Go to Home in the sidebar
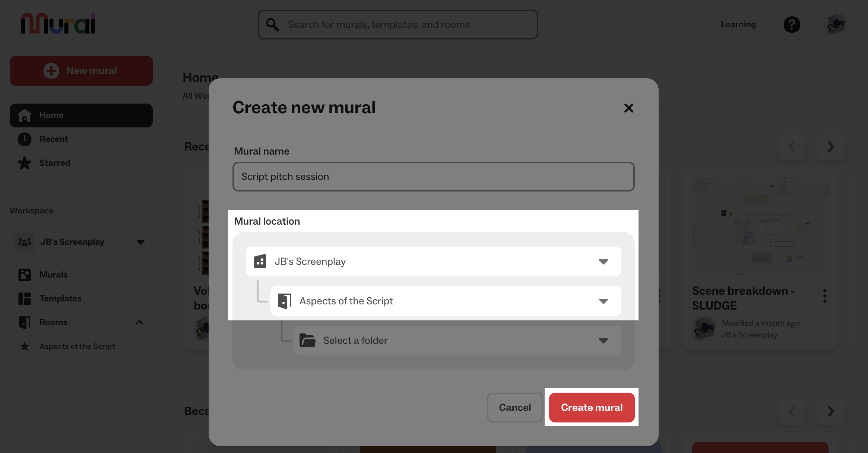Image resolution: width=868 pixels, height=453 pixels. (x=51, y=115)
